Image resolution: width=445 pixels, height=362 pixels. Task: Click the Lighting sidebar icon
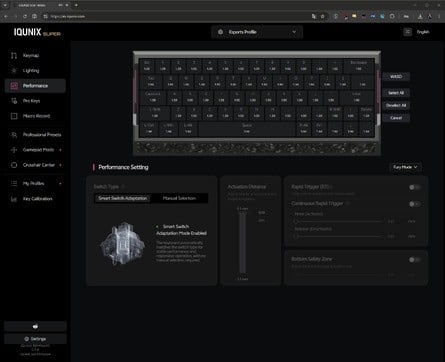pyautogui.click(x=14, y=71)
